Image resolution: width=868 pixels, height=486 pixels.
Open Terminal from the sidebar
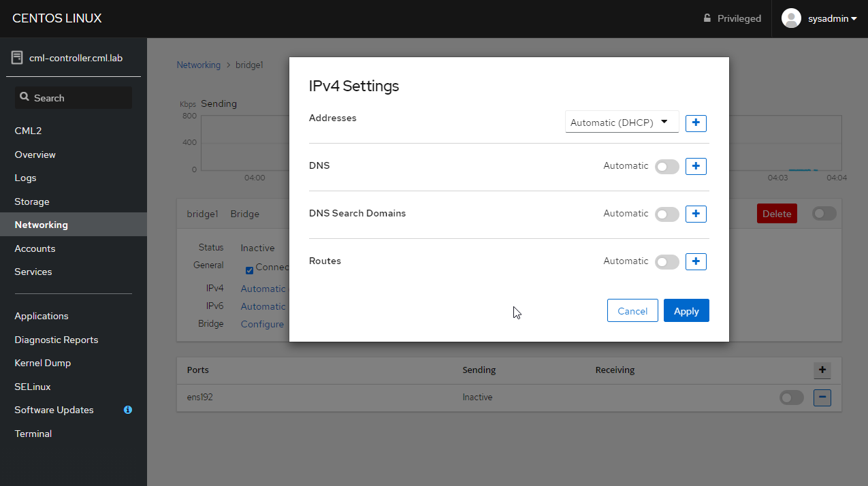(x=33, y=434)
